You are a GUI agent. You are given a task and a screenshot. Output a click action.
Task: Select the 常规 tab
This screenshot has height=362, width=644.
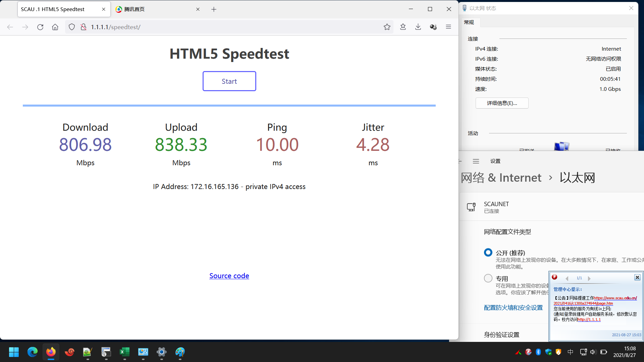(469, 22)
